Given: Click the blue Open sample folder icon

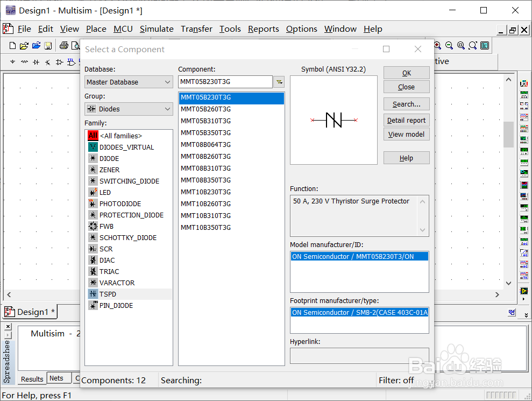Looking at the screenshot, I should [36, 46].
